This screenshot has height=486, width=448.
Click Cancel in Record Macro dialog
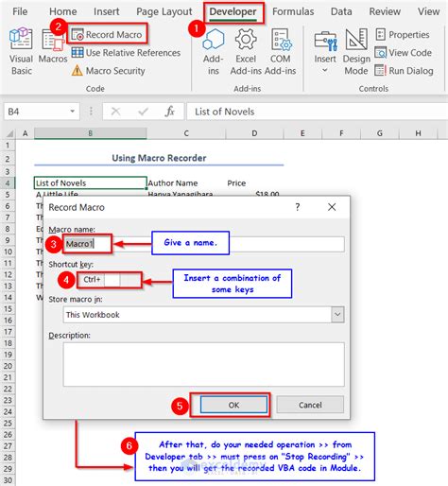pos(310,405)
